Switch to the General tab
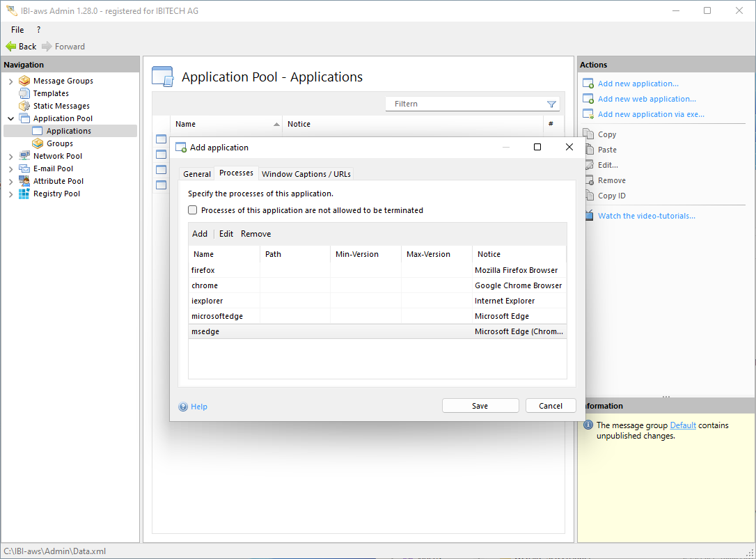 pyautogui.click(x=197, y=174)
